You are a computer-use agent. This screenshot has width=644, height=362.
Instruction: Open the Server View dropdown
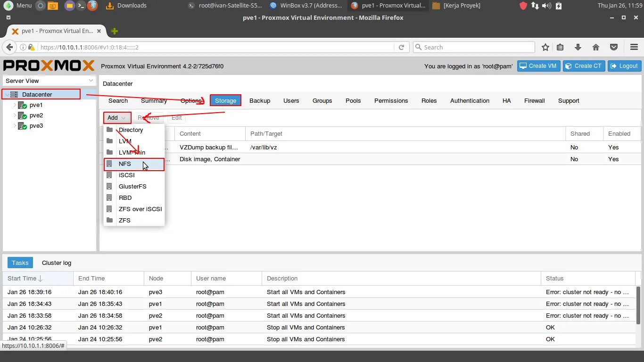[x=49, y=81]
